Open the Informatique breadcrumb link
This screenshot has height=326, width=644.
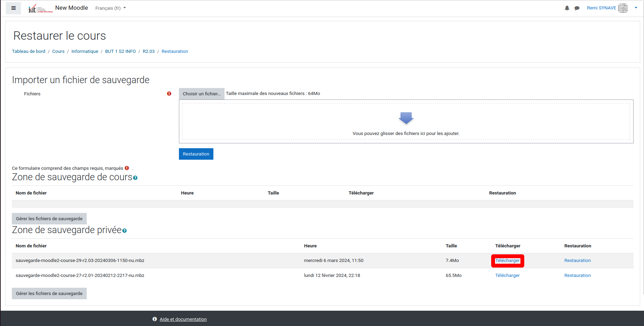pyautogui.click(x=85, y=51)
